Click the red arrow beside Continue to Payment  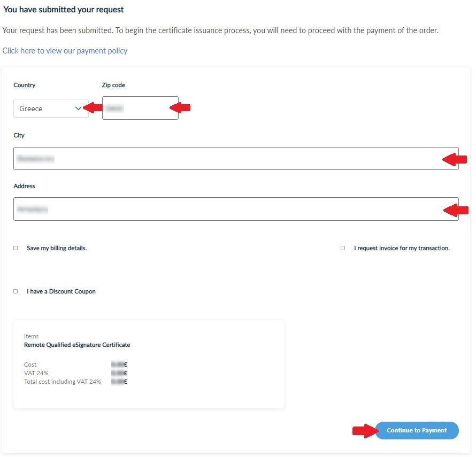(x=363, y=430)
